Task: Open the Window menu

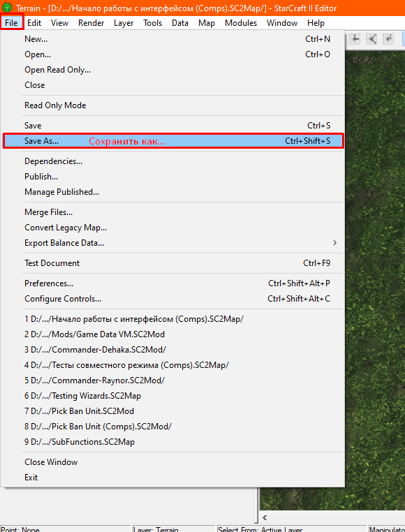Action: (282, 23)
